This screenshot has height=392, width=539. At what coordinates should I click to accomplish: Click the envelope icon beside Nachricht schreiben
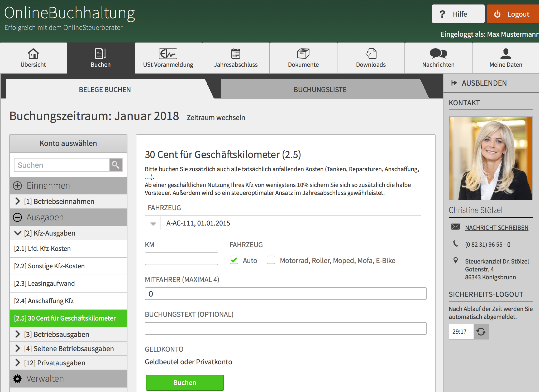pos(456,227)
